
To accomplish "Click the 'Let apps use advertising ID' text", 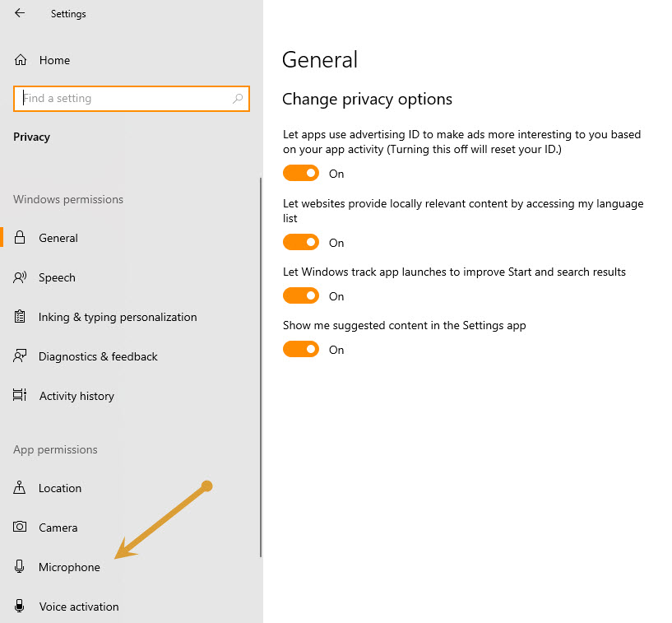I will coord(462,142).
